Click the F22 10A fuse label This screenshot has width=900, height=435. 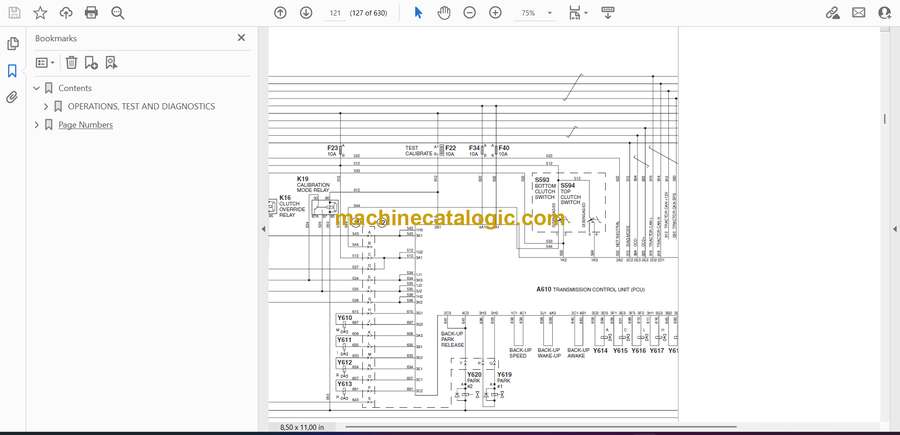(451, 151)
